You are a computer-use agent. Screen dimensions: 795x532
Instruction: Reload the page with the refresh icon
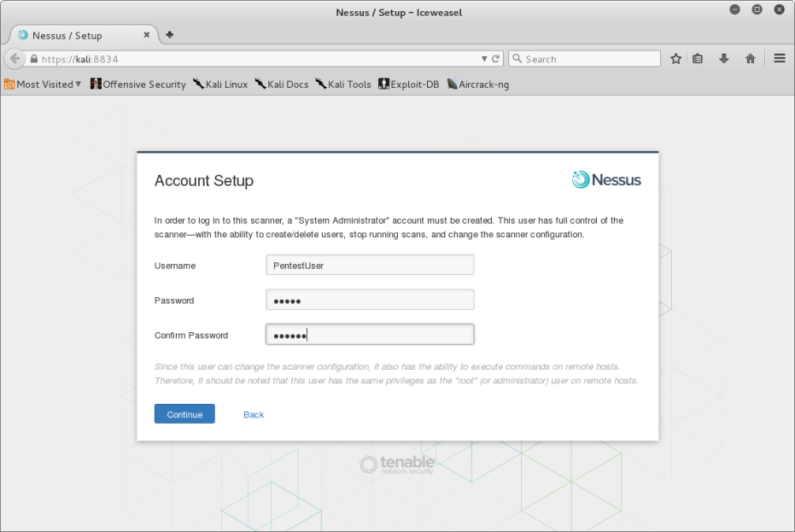(496, 59)
